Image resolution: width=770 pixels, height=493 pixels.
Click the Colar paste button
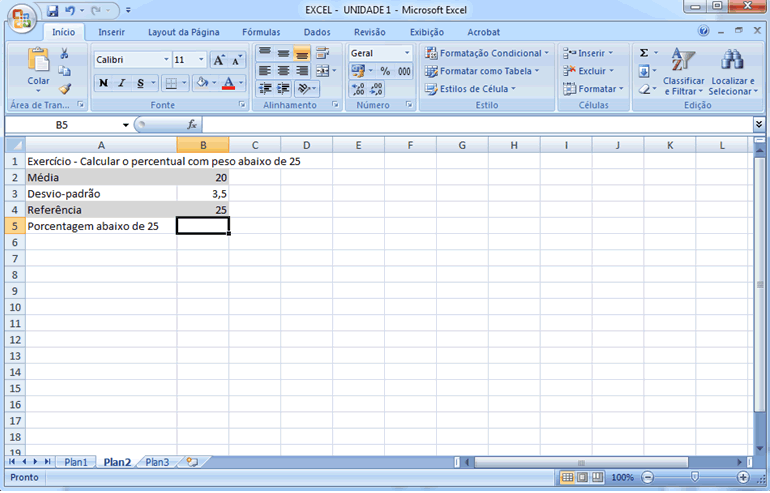(x=38, y=68)
